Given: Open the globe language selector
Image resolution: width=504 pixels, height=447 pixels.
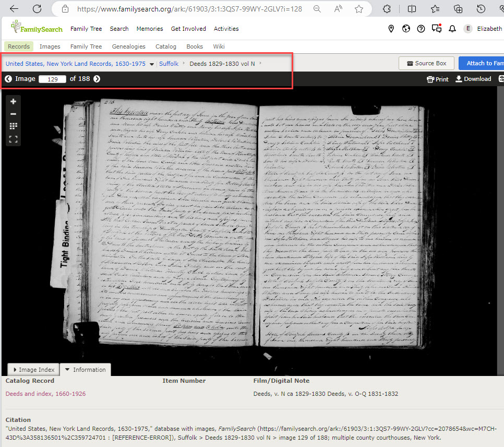Looking at the screenshot, I should point(406,29).
